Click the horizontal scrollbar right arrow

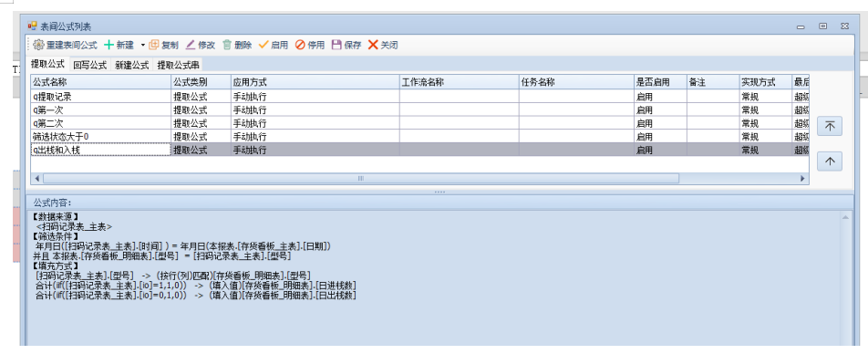[x=802, y=179]
